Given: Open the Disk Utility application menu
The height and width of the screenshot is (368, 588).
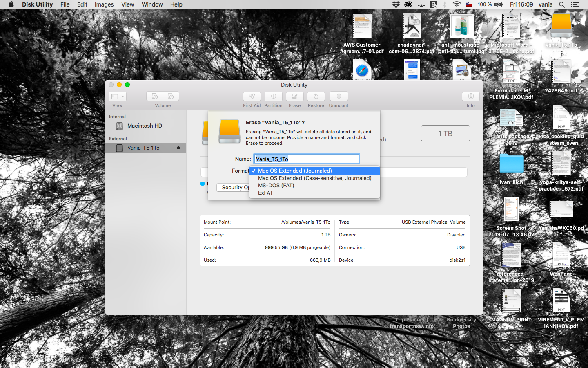Looking at the screenshot, I should pyautogui.click(x=38, y=4).
